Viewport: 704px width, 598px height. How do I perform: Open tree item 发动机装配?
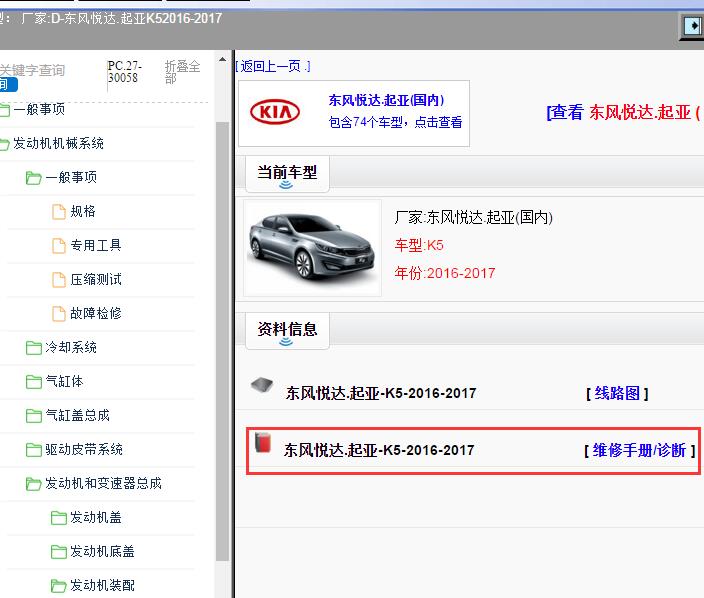coord(102,586)
